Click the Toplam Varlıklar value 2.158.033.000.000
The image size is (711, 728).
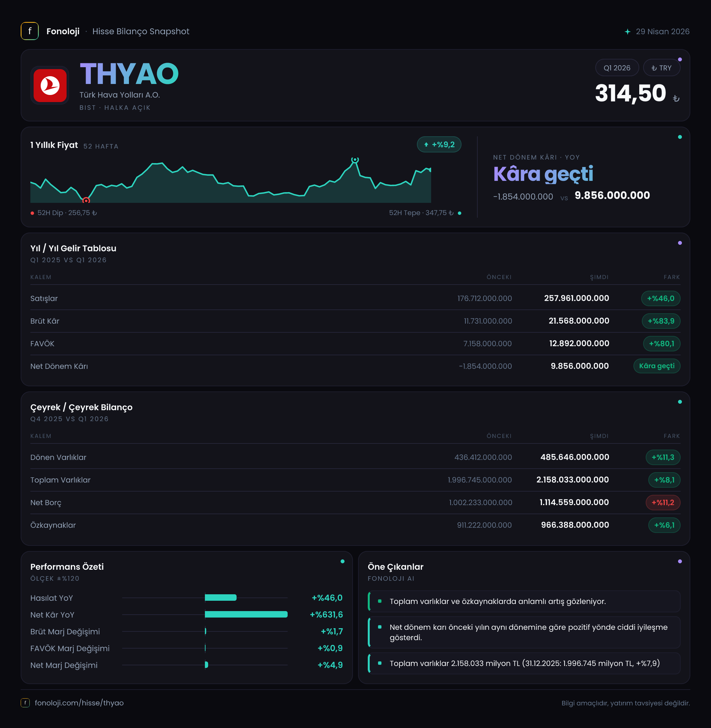point(572,480)
